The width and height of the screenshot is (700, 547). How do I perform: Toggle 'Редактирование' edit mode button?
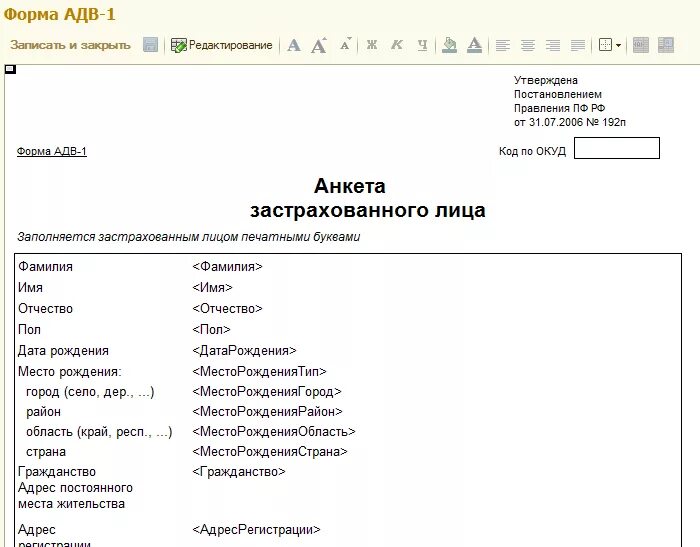click(x=221, y=45)
